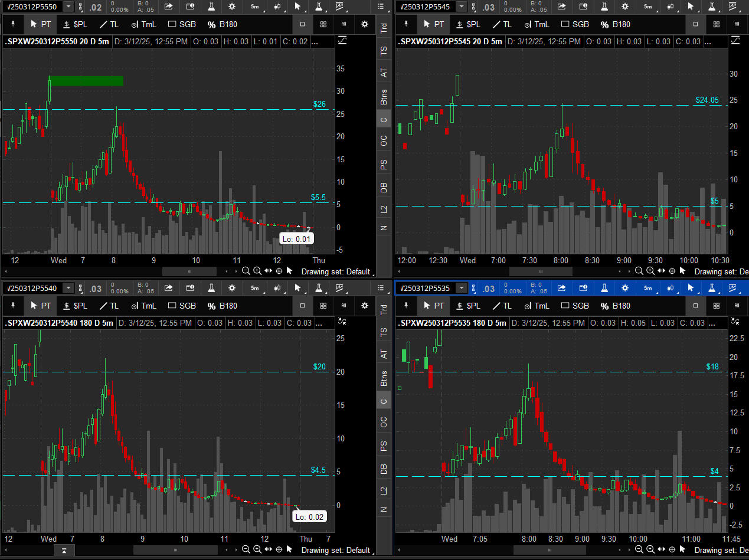Open the AT side tab in top sidebar

pyautogui.click(x=384, y=73)
